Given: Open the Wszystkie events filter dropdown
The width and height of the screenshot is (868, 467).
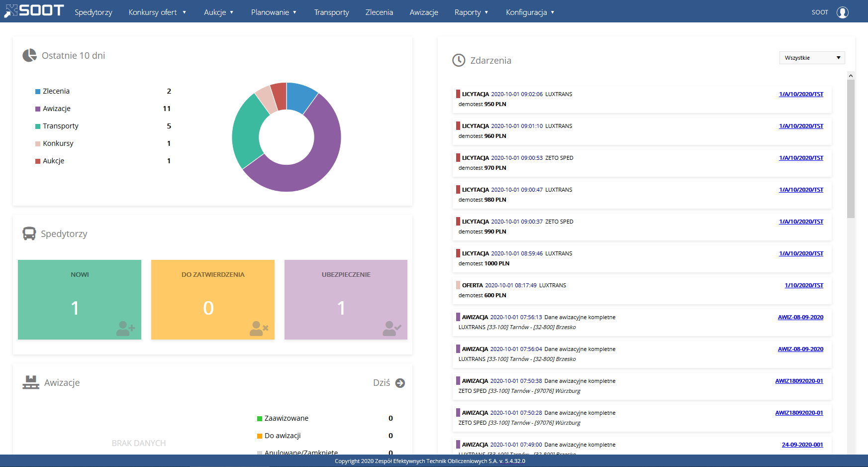Looking at the screenshot, I should coord(811,58).
